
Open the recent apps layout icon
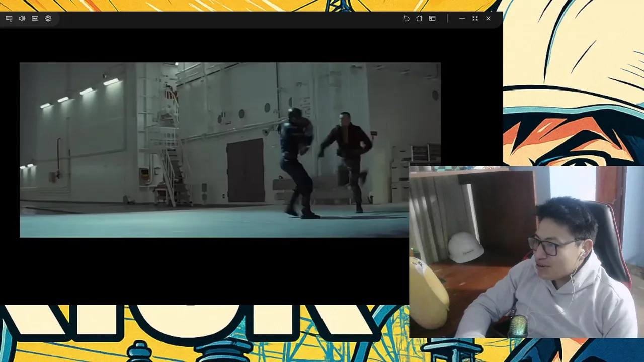[x=432, y=18]
